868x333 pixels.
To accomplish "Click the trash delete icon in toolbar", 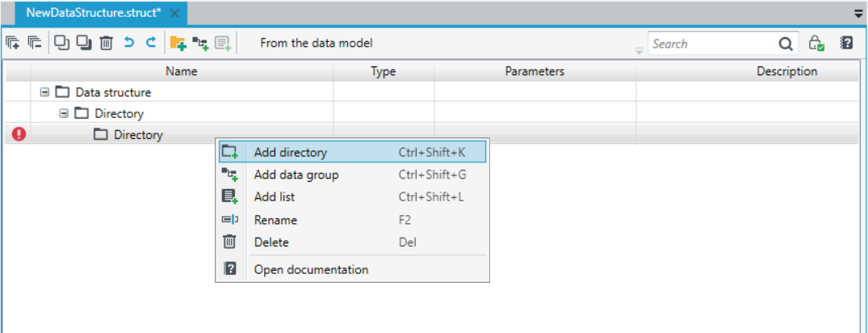I will click(x=107, y=43).
